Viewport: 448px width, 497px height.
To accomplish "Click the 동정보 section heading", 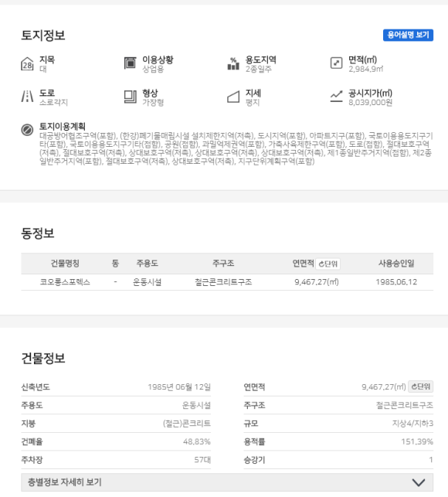I will (38, 233).
